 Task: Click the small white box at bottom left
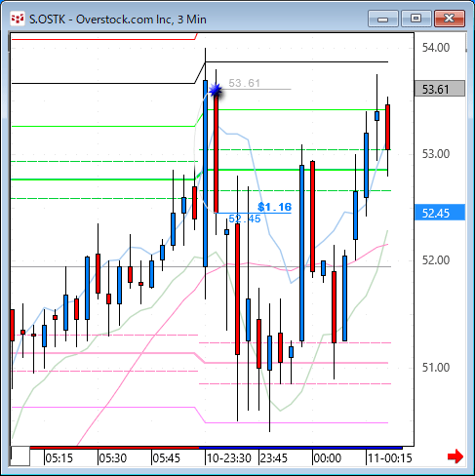click(20, 456)
